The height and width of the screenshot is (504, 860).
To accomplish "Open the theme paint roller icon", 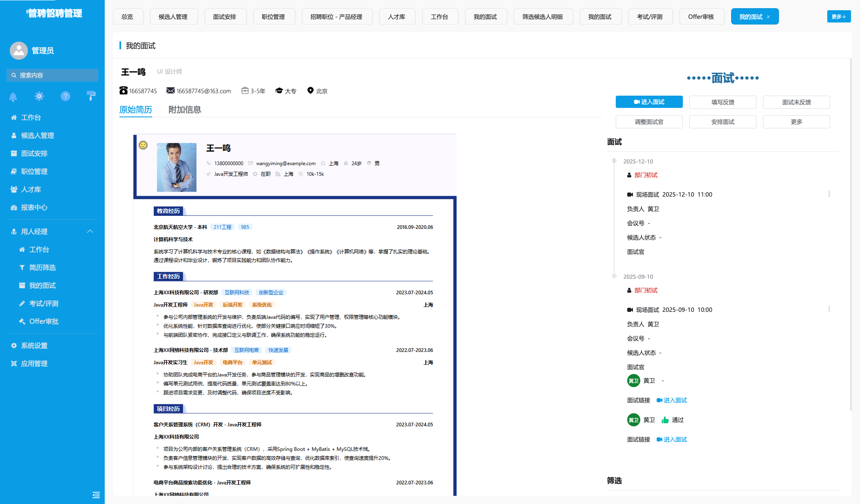I will pyautogui.click(x=91, y=96).
